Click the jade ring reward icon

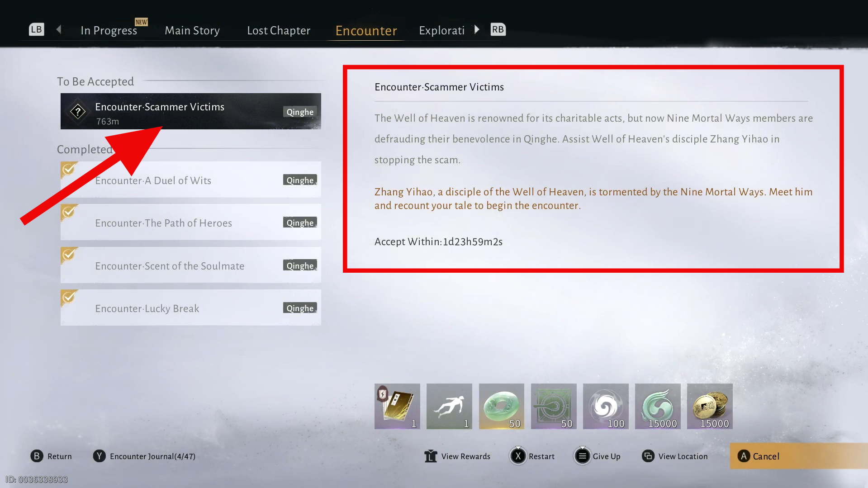[x=501, y=406]
